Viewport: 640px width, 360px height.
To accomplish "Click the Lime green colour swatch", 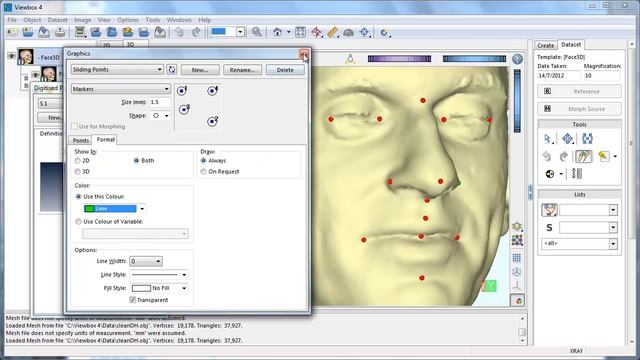I will (x=89, y=209).
